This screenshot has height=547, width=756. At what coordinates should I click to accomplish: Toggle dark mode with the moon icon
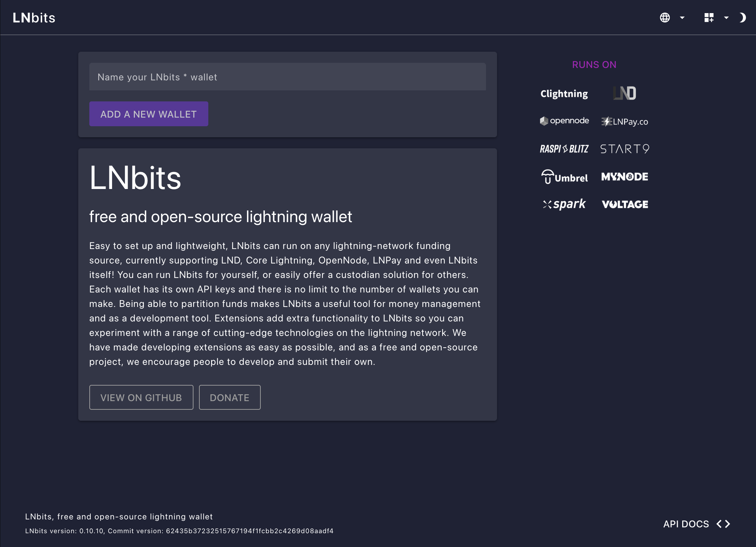742,17
